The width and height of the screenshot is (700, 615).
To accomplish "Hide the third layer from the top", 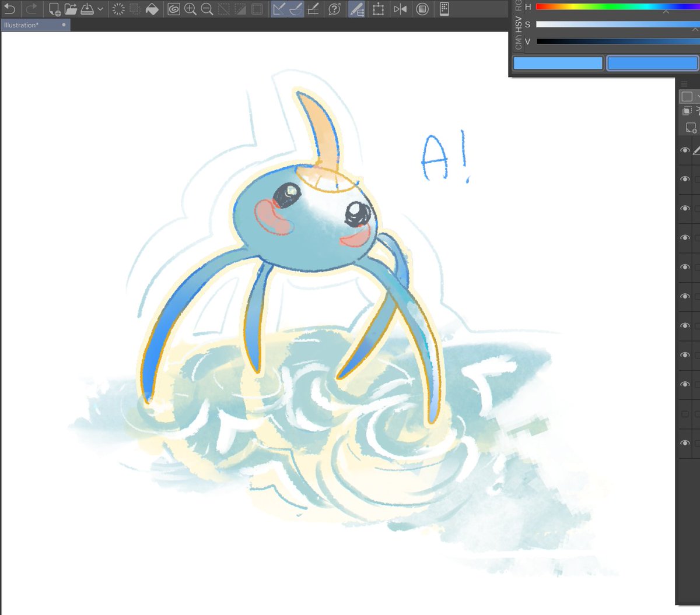I will 685,209.
